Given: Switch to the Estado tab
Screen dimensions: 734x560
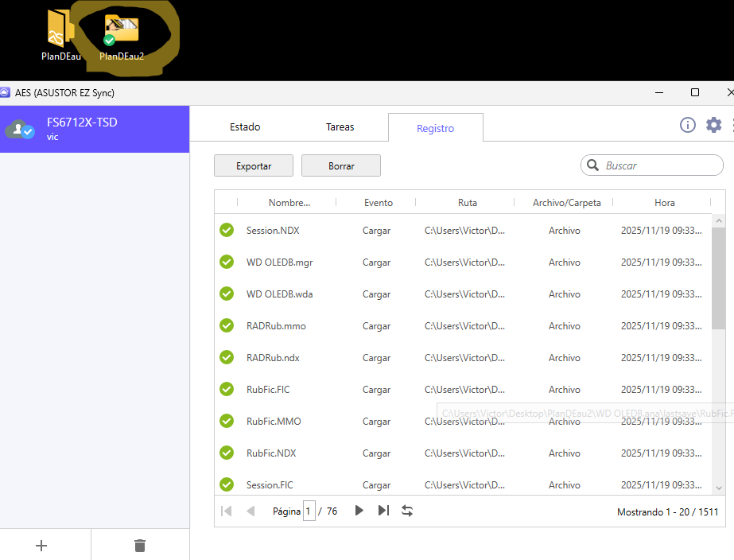Looking at the screenshot, I should coord(245,127).
